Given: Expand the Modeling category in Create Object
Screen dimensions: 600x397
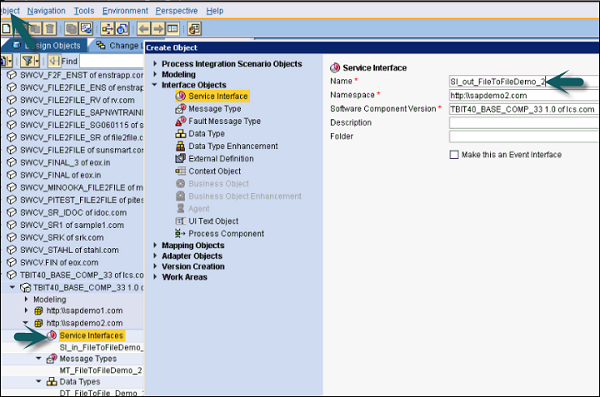Looking at the screenshot, I should point(155,74).
